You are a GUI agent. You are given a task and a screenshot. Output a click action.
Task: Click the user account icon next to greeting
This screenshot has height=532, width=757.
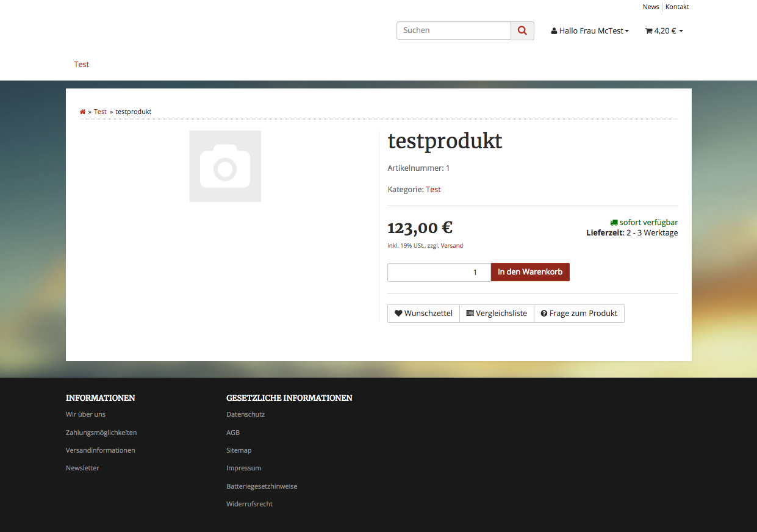553,30
